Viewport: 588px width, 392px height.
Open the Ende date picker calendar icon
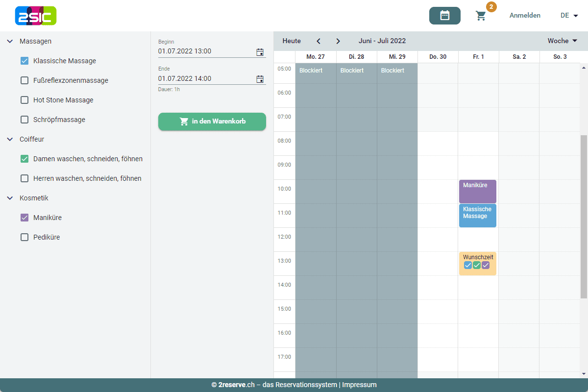pos(260,79)
